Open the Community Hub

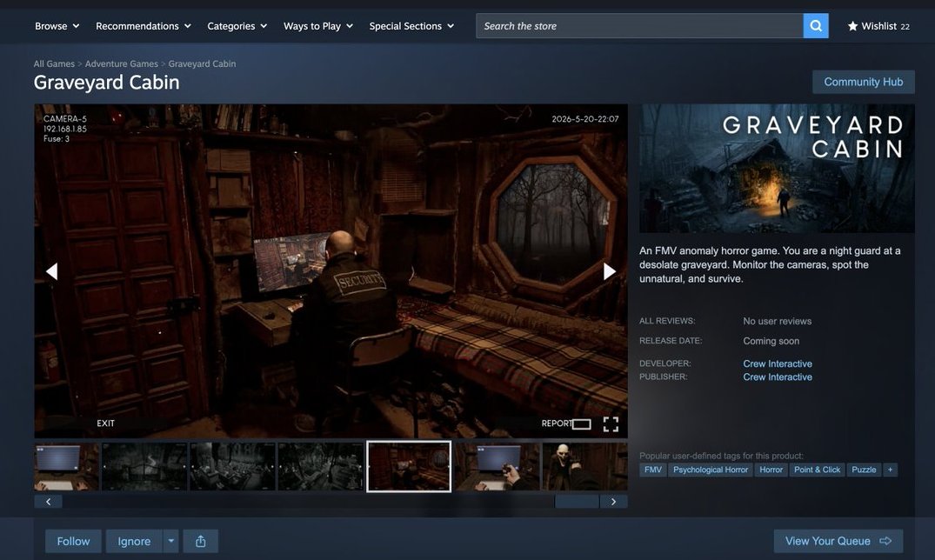click(x=864, y=82)
